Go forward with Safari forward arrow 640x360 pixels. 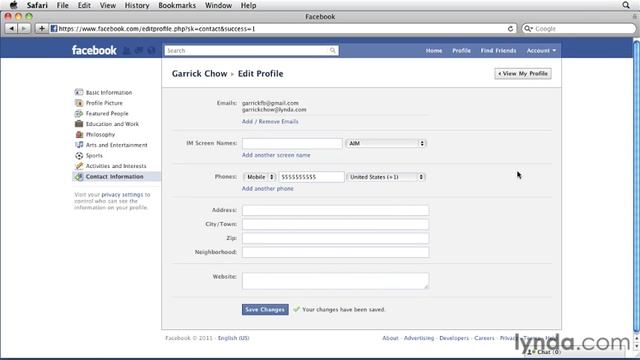(x=24, y=29)
